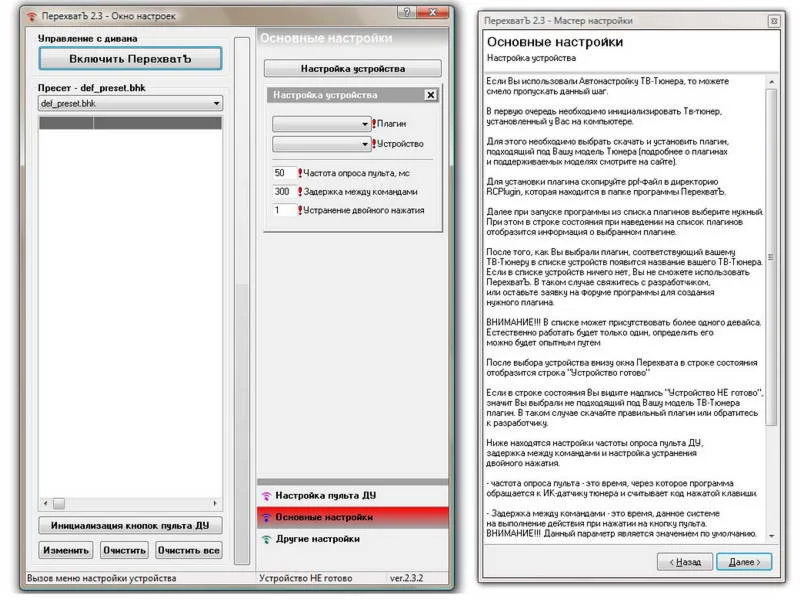
Task: Click the vertical scrollbar in settings window
Action: [x=242, y=301]
